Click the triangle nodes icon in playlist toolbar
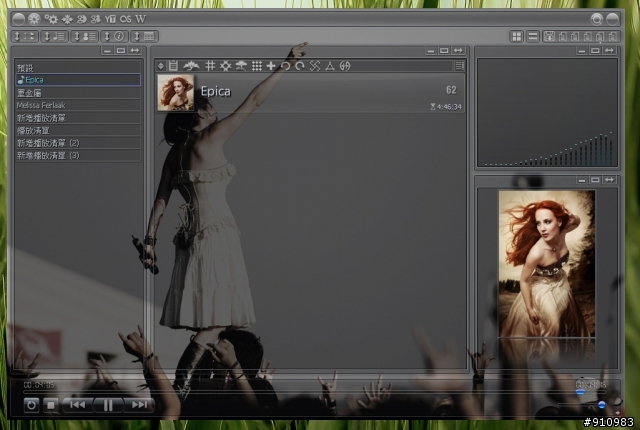 pos(330,66)
